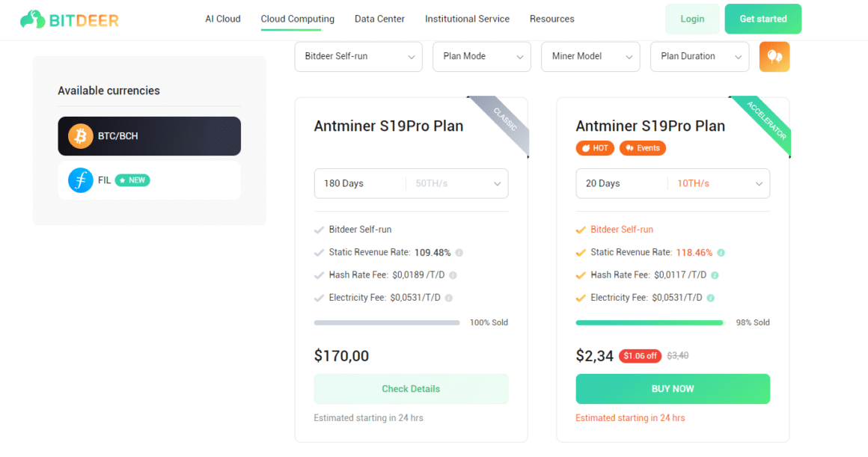The height and width of the screenshot is (457, 868).
Task: Click the info icon beside Electricity Fee $0,0531/T/D
Action: (x=448, y=298)
